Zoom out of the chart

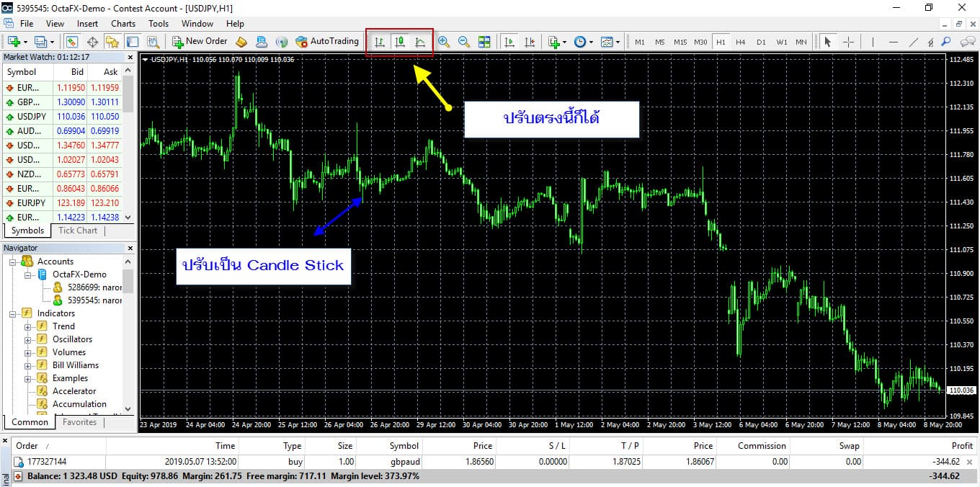464,42
